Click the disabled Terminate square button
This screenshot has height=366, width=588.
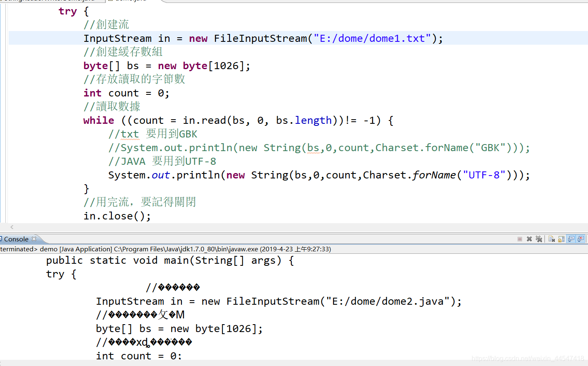pyautogui.click(x=520, y=239)
